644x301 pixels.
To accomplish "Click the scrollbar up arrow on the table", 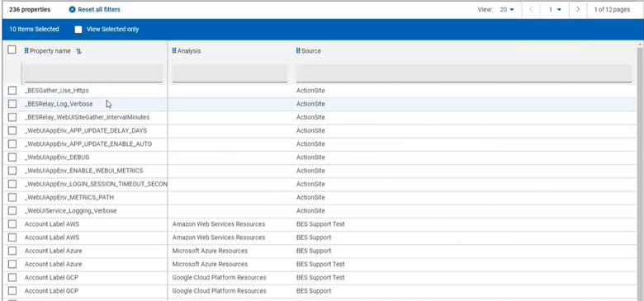I will [x=640, y=45].
